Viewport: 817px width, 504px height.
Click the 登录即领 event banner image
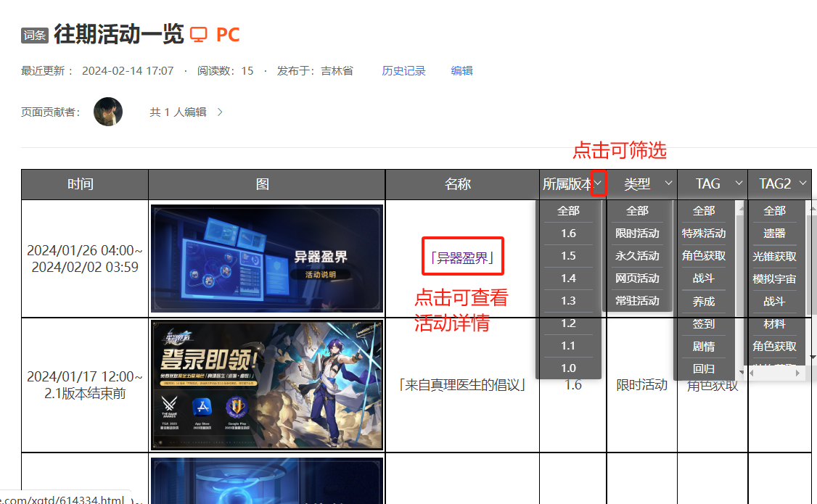point(266,385)
